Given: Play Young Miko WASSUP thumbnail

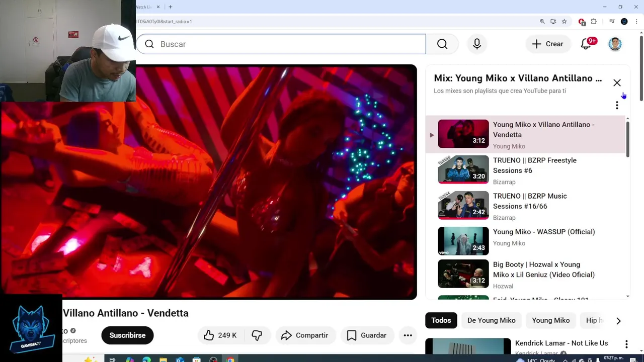Looking at the screenshot, I should 463,241.
